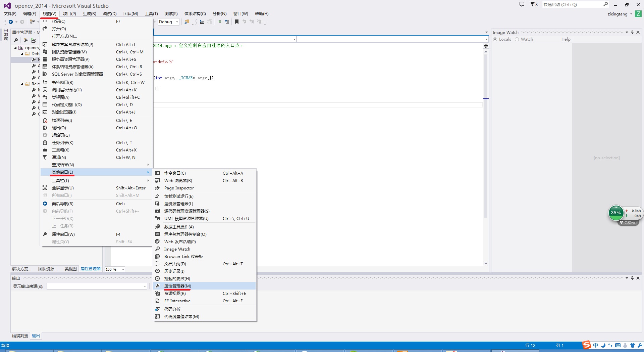
Task: Toggle the Chinese input mode (中) indicator
Action: [x=596, y=345]
